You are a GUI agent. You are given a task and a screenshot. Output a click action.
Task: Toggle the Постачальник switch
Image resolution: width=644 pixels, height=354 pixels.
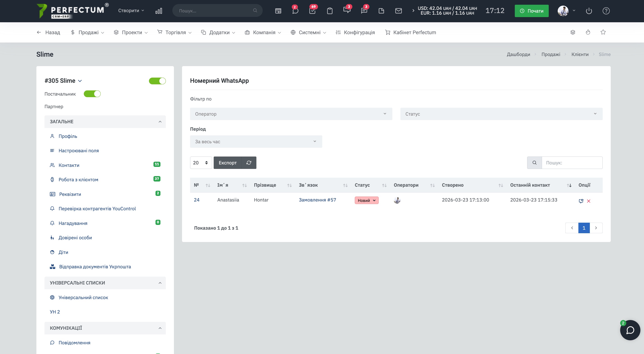[92, 94]
